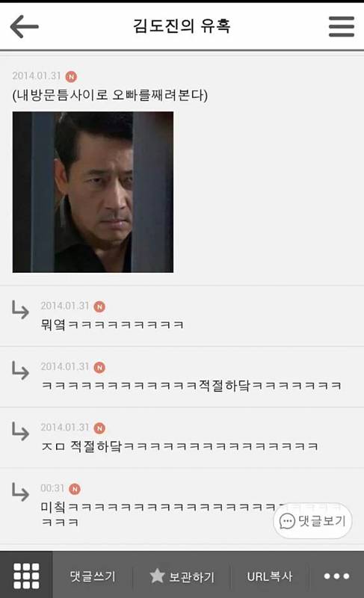Tap the N badge beside the 00:31 reply
The width and height of the screenshot is (364, 598).
click(75, 489)
